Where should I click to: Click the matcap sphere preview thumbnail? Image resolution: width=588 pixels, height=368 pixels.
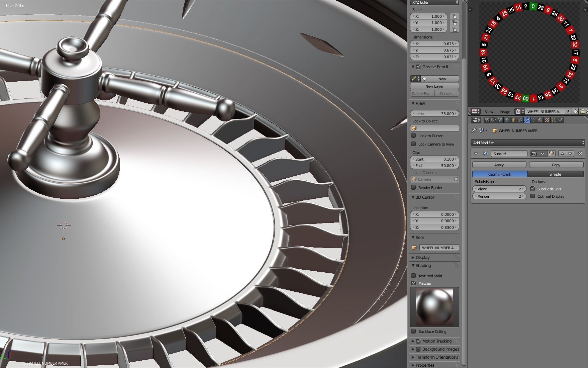434,307
